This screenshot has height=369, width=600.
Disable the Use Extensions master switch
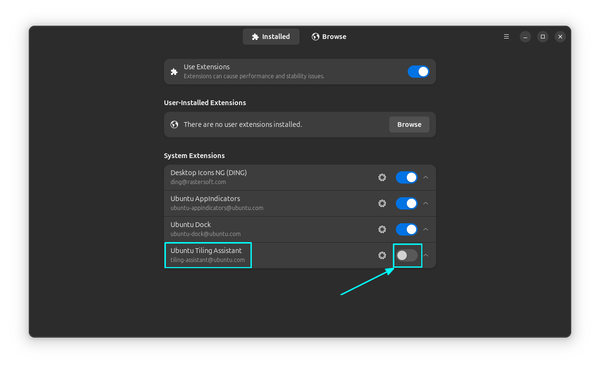pos(418,72)
